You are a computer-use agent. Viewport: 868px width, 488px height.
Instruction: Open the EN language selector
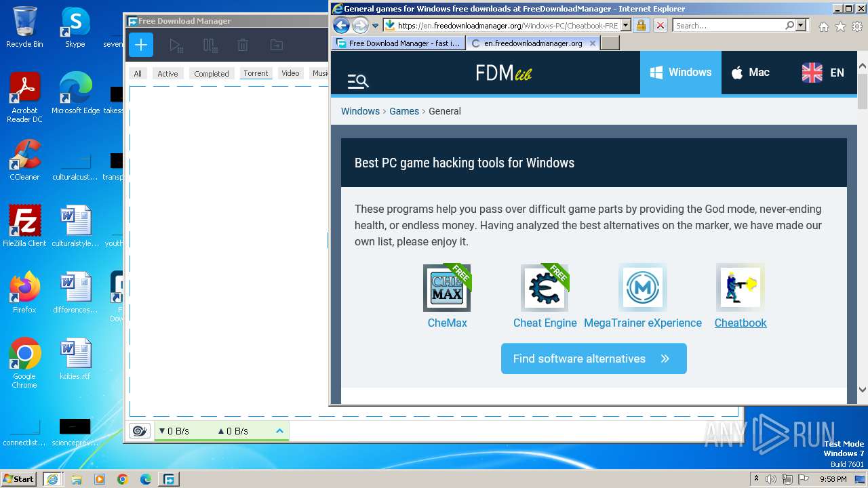tap(823, 73)
